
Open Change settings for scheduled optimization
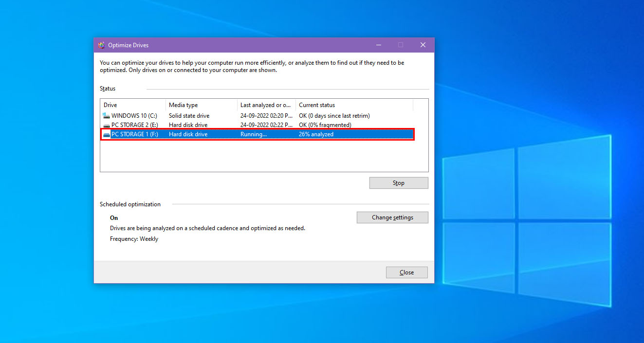(x=392, y=217)
